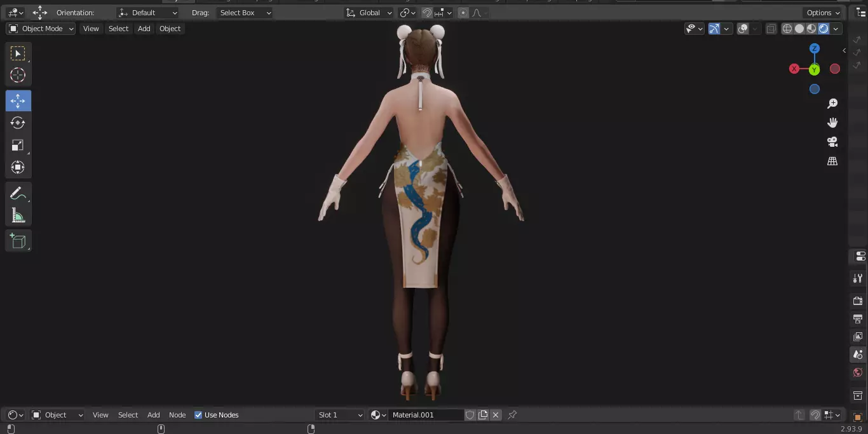Unlink material with X button
Image resolution: width=868 pixels, height=434 pixels.
496,415
